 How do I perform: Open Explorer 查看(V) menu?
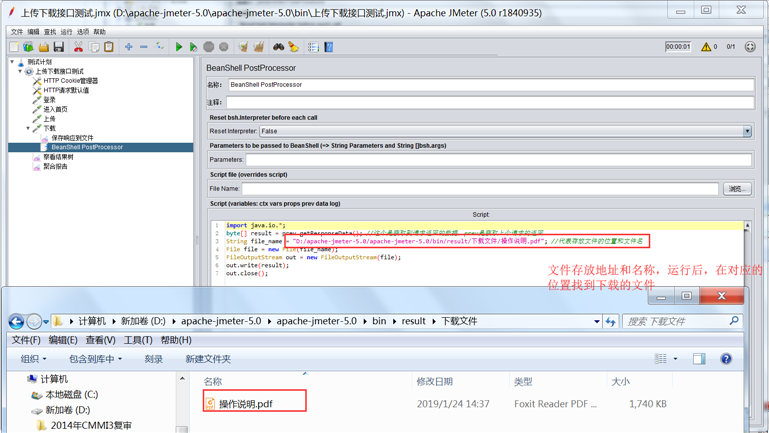[x=100, y=340]
